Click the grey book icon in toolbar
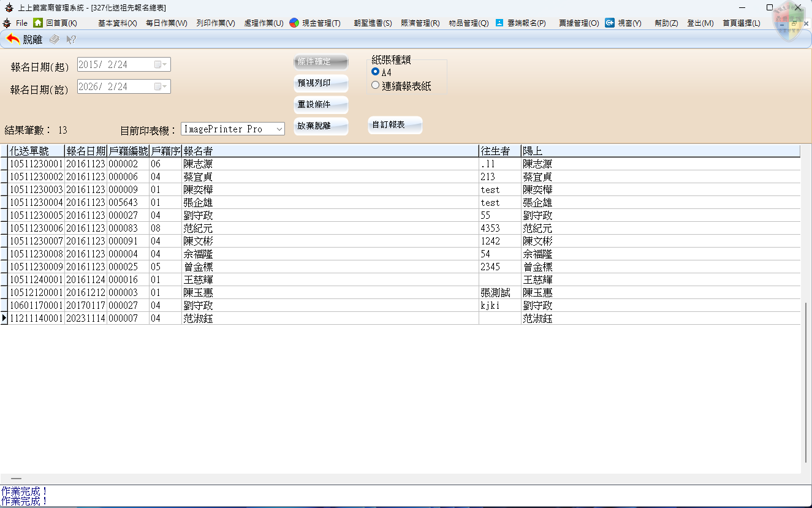Viewport: 812px width, 508px height. [55, 39]
